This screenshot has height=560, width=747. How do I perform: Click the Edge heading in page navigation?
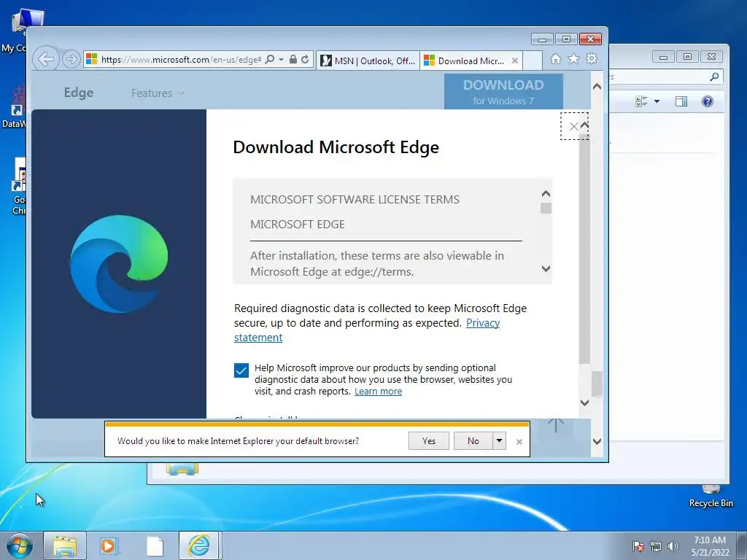click(79, 93)
